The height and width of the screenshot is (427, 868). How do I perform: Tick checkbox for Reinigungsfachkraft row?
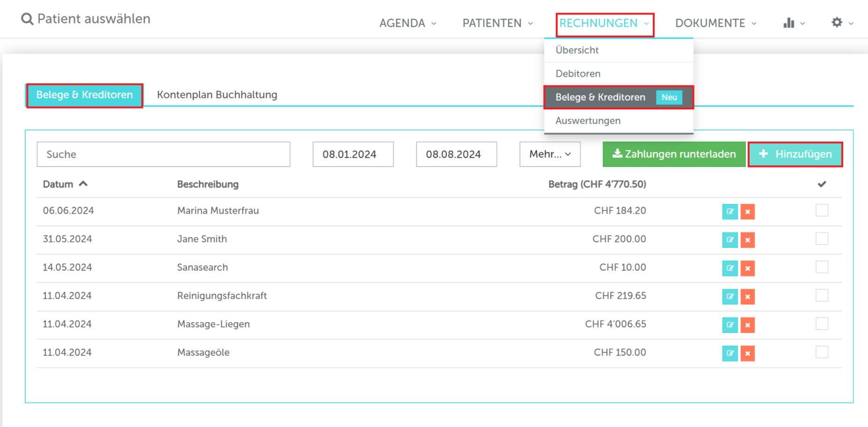click(822, 295)
